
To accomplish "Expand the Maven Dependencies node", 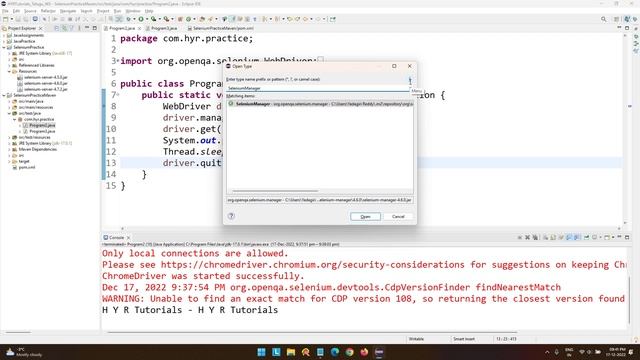I will point(9,149).
